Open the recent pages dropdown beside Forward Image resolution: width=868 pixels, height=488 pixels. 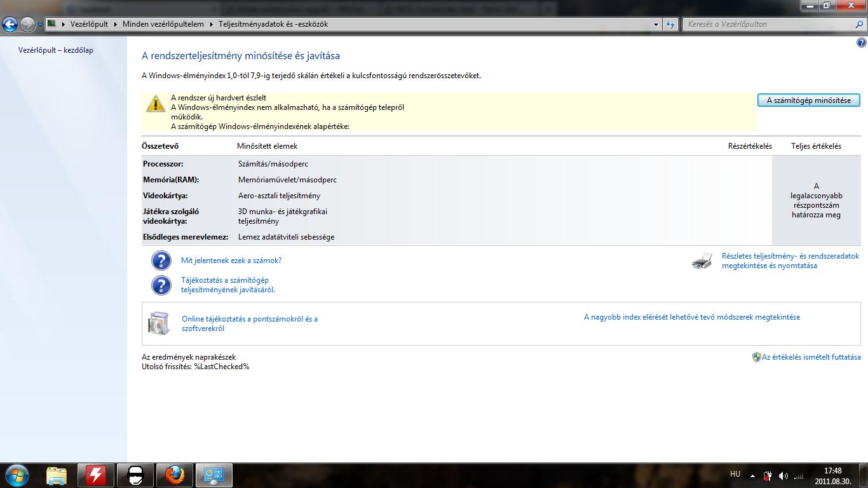pyautogui.click(x=40, y=24)
